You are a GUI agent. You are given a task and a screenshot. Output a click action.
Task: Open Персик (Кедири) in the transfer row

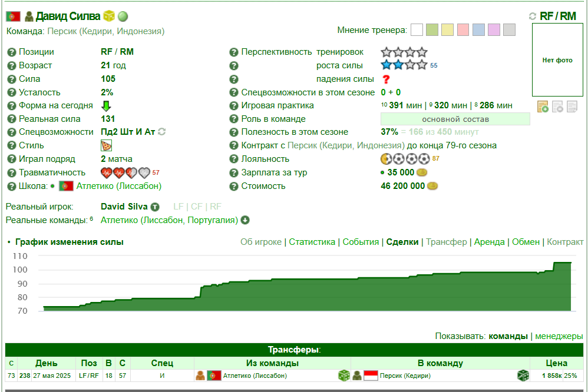pyautogui.click(x=405, y=376)
